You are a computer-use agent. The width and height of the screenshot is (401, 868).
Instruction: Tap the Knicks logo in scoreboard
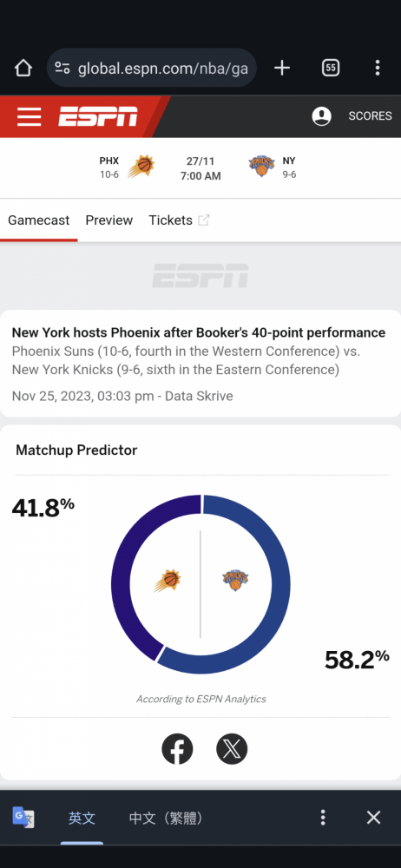click(x=261, y=166)
